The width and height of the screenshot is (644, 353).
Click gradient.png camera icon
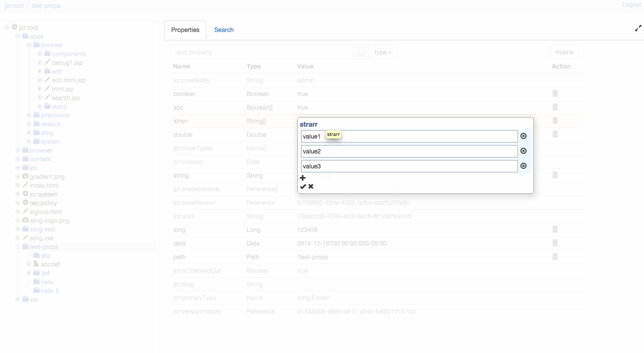click(25, 176)
